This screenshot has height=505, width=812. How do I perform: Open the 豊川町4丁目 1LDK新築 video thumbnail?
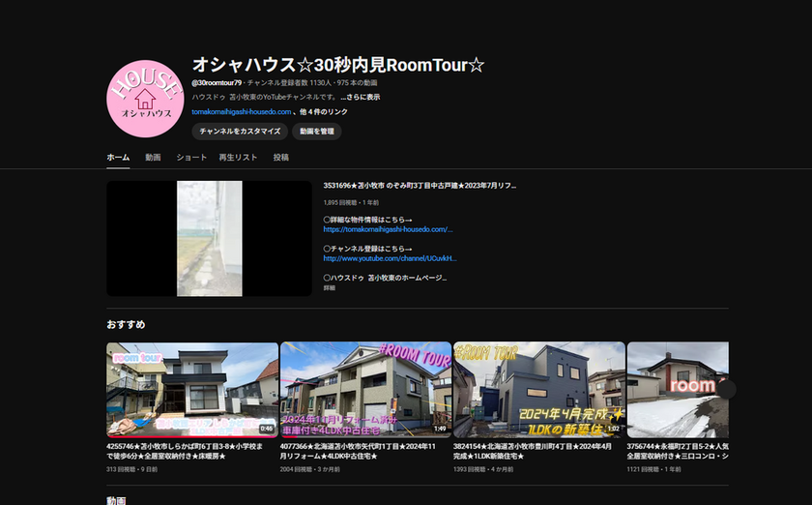click(x=537, y=389)
